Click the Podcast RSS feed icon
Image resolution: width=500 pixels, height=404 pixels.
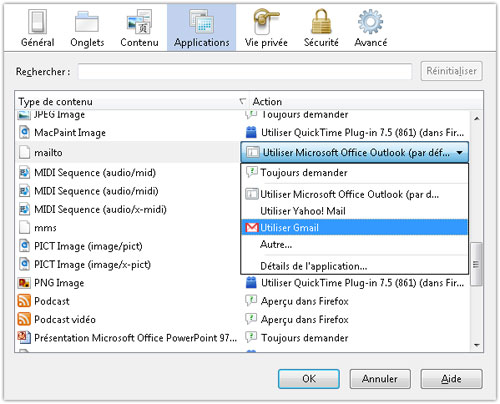(24, 301)
